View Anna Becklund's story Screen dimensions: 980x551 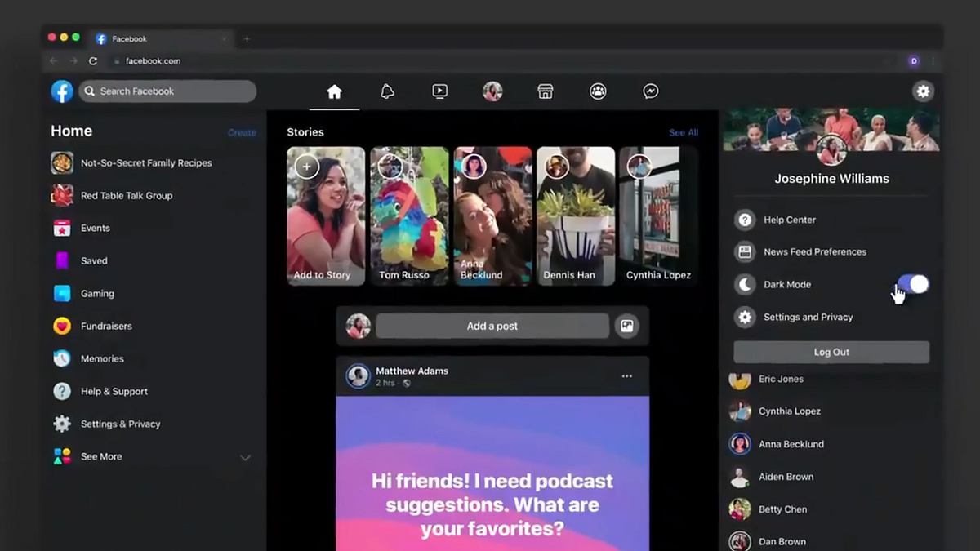click(492, 216)
